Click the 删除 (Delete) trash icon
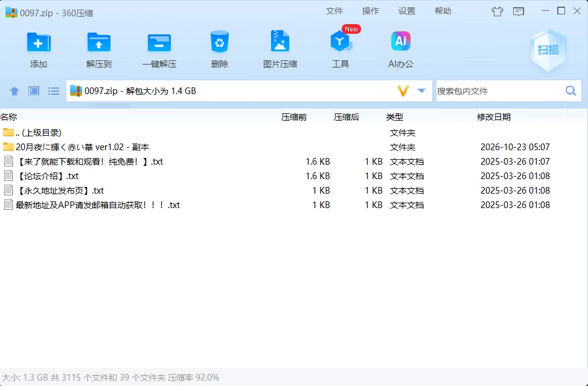The height and width of the screenshot is (386, 588). 219,42
